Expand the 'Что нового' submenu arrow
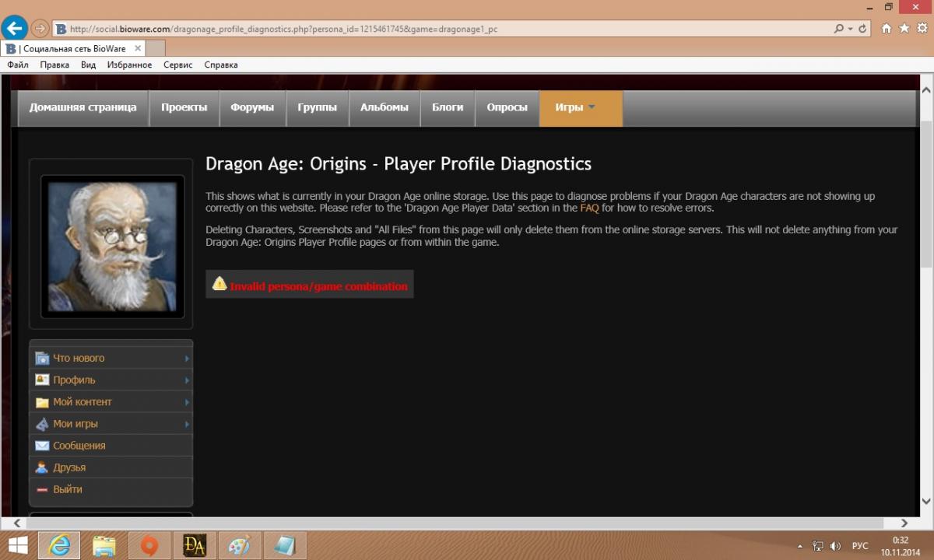Viewport: 934px width, 560px height. point(187,359)
